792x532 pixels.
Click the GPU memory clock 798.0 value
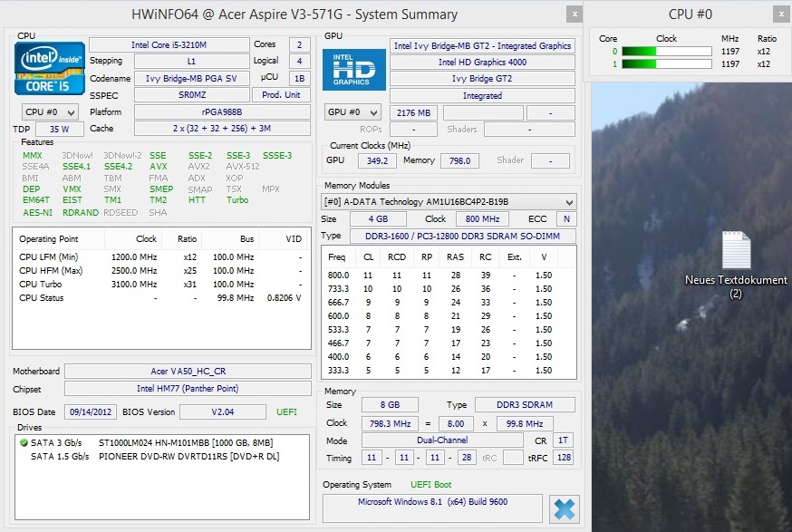(459, 161)
